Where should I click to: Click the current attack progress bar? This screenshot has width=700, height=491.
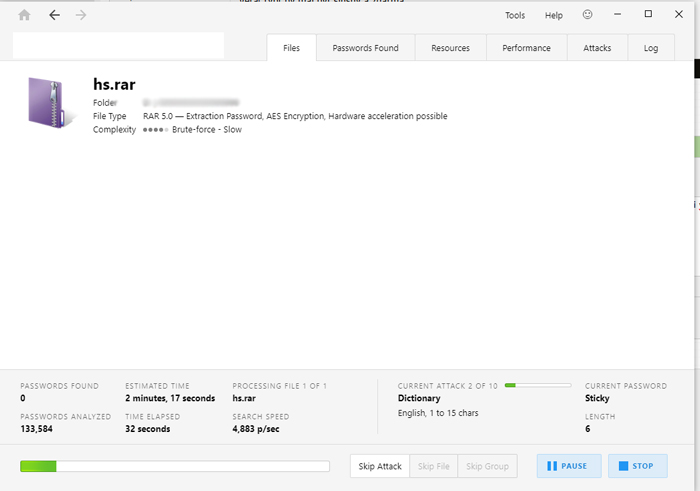pos(538,385)
